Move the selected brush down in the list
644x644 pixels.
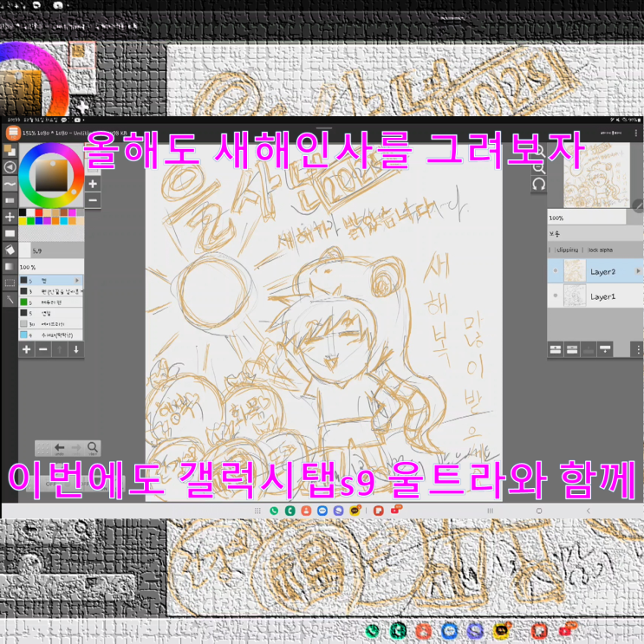coord(76,349)
